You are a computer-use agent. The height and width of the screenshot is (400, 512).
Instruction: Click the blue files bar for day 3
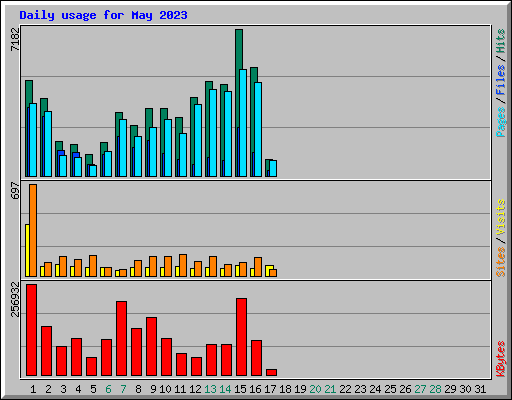61,153
